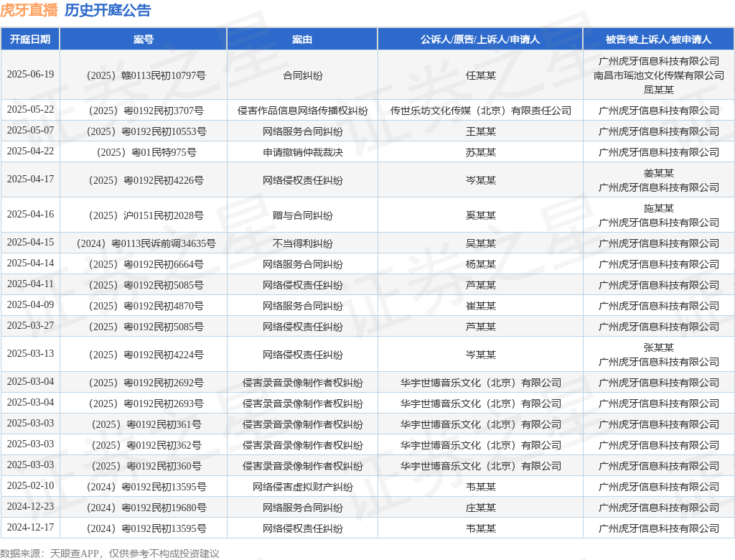Select the date 2025-02-10

coord(30,486)
